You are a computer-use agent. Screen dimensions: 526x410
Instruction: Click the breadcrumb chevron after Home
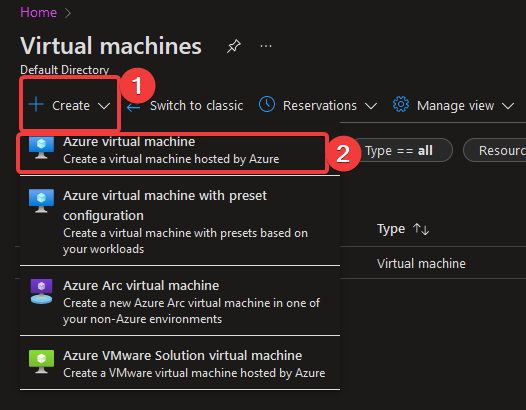[67, 13]
